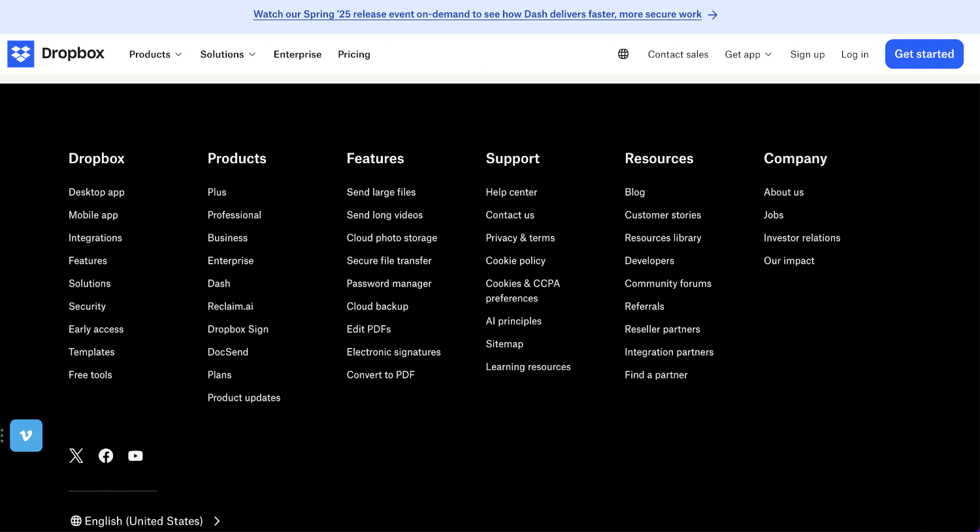Open the Free tools footer link

[90, 375]
